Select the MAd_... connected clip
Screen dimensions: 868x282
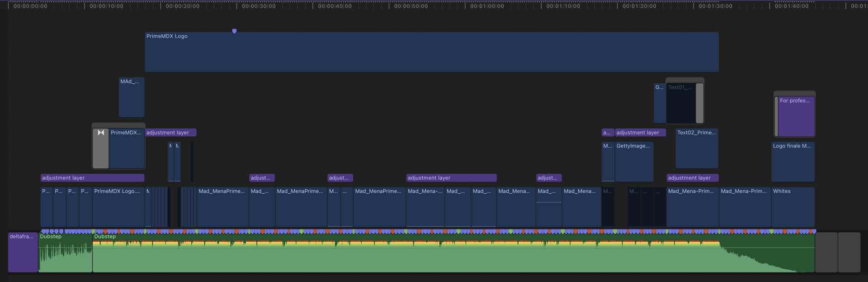[x=132, y=97]
